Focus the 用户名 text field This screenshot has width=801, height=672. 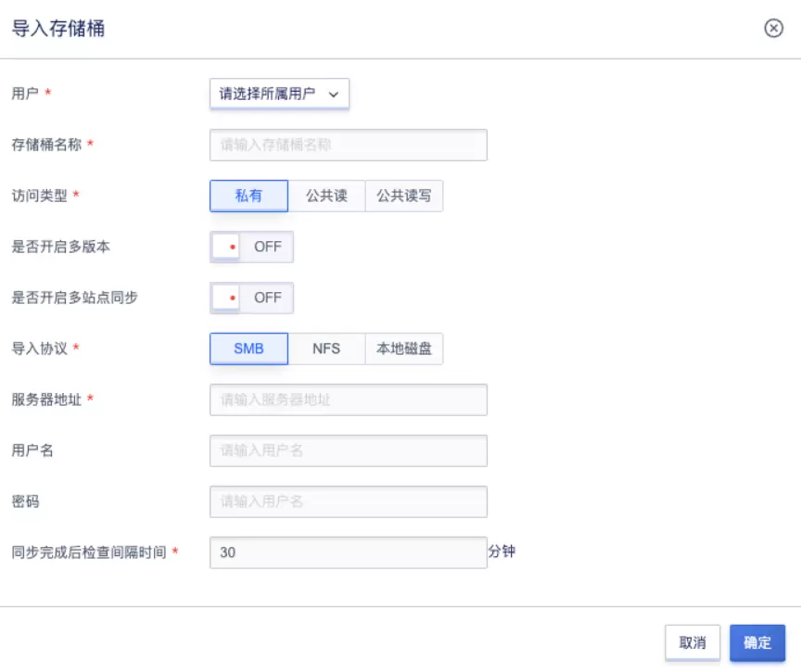[x=348, y=450]
